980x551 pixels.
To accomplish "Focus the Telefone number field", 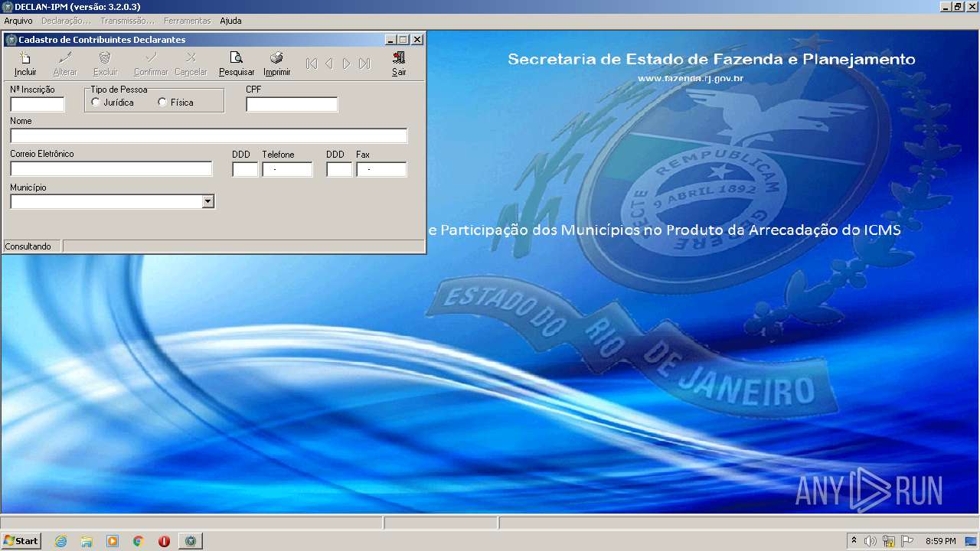I will click(287, 169).
